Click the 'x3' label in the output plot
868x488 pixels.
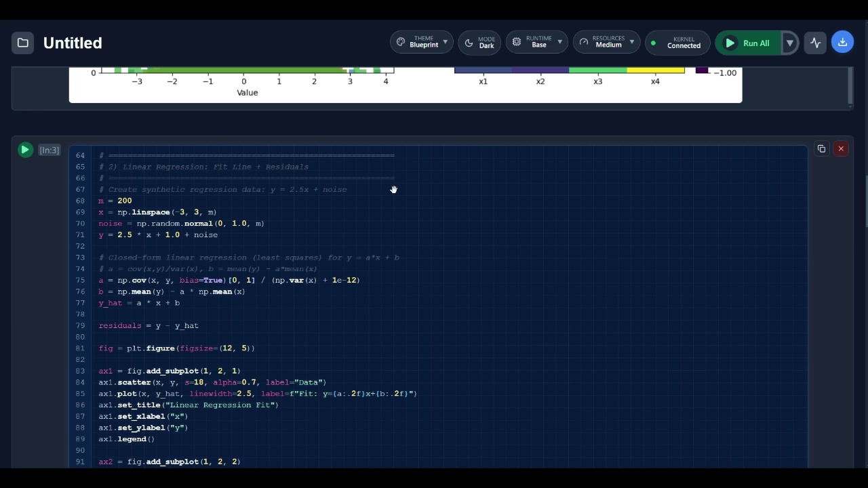[597, 81]
